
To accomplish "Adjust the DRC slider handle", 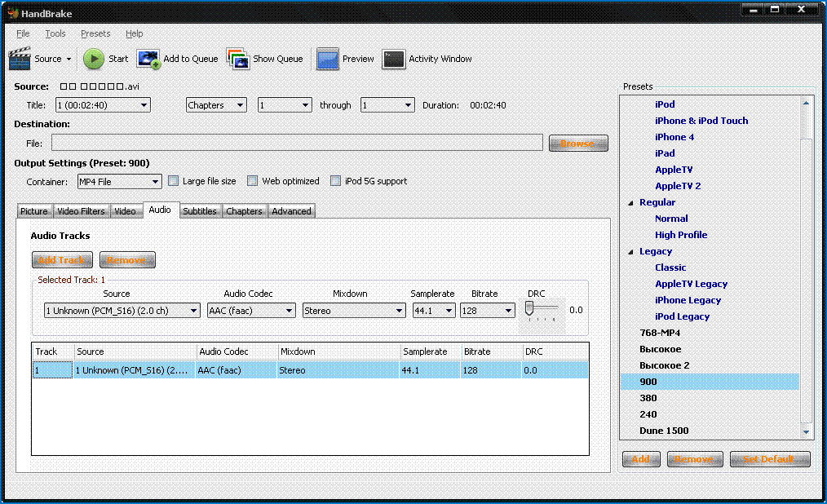I will (x=529, y=308).
